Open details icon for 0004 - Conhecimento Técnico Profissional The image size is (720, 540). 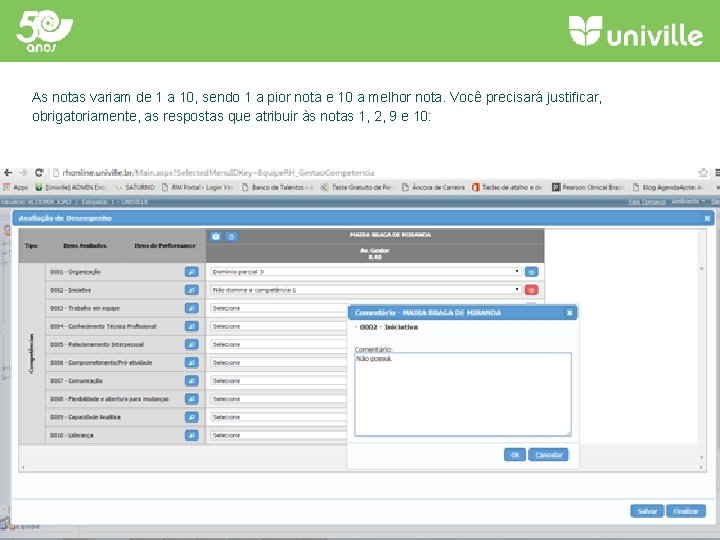point(191,326)
